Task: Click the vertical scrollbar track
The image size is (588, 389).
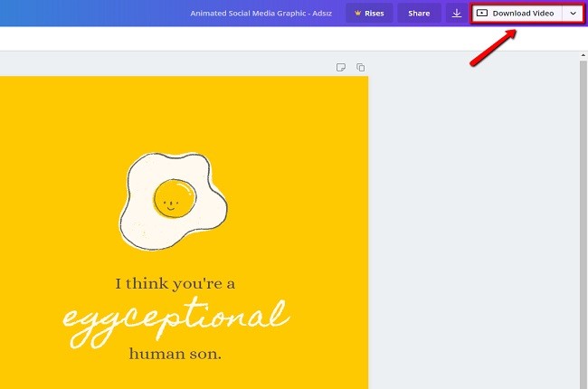Action: pos(583,225)
